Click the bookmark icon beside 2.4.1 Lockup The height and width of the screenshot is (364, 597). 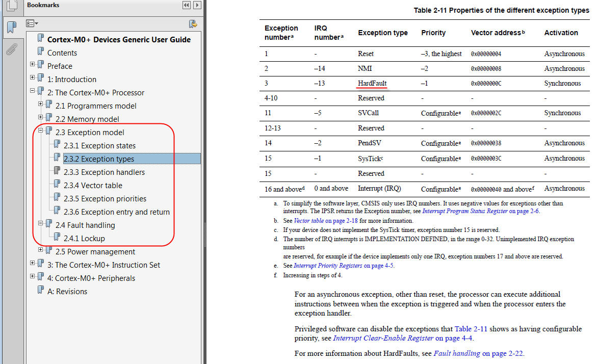[x=57, y=237]
